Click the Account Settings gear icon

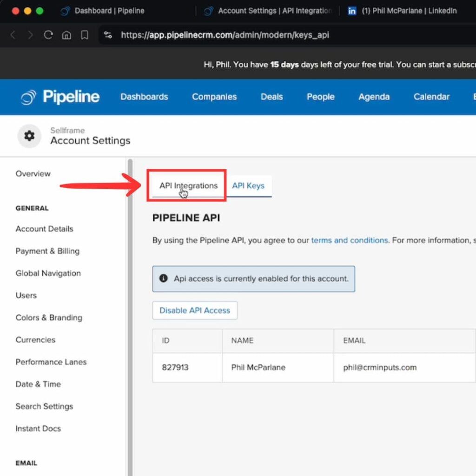29,136
